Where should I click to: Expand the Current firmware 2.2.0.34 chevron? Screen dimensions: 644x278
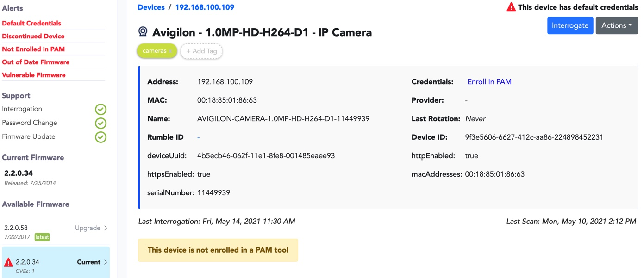click(106, 262)
